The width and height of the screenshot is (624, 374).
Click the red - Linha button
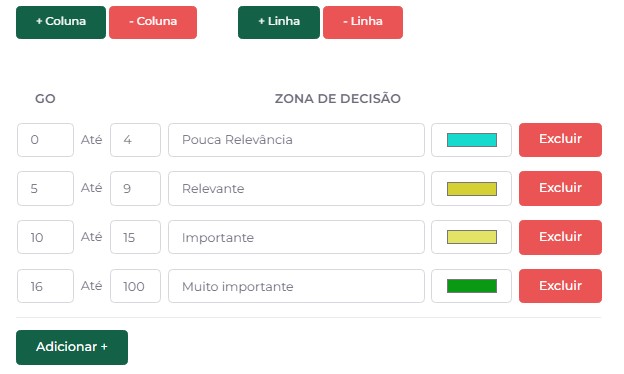point(363,22)
